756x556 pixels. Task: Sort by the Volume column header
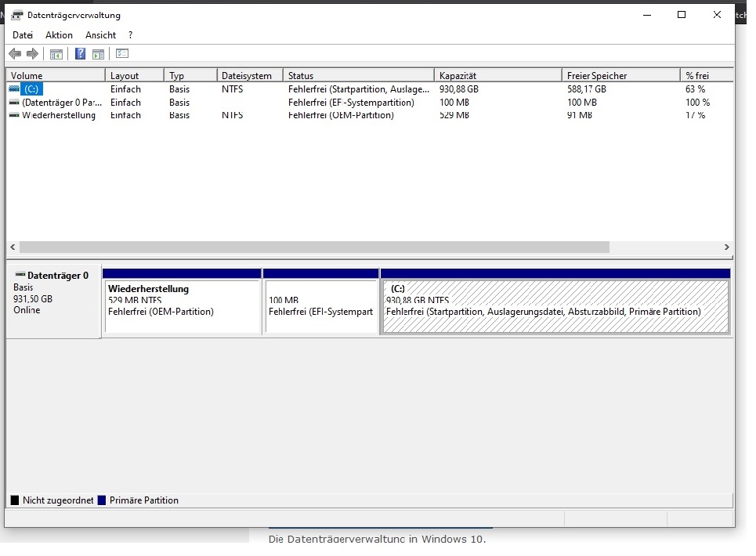point(56,76)
